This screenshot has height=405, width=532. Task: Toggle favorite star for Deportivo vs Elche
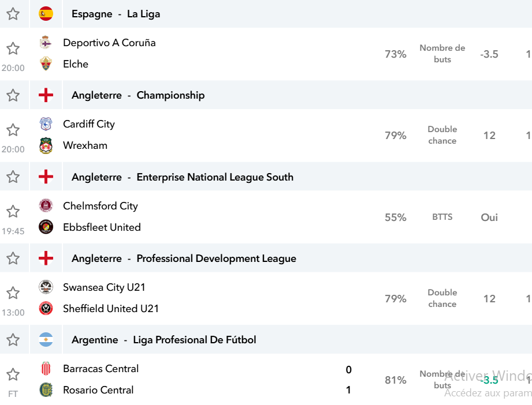click(x=13, y=48)
